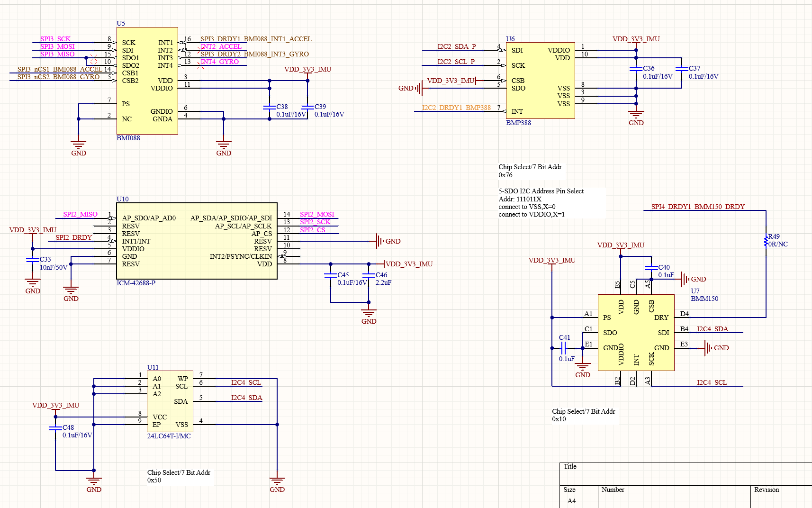The width and height of the screenshot is (812, 508).
Task: Select the SPI3_nCS2_BMI088_GYRO net label
Action: point(59,77)
